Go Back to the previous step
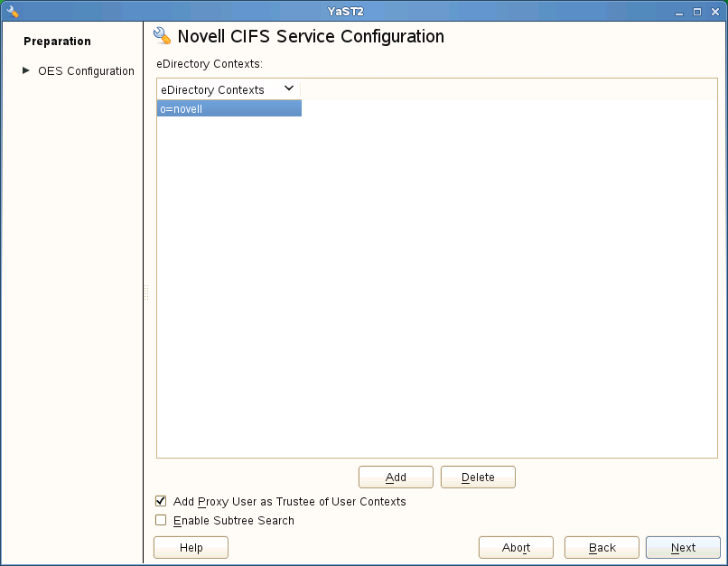 click(x=602, y=547)
